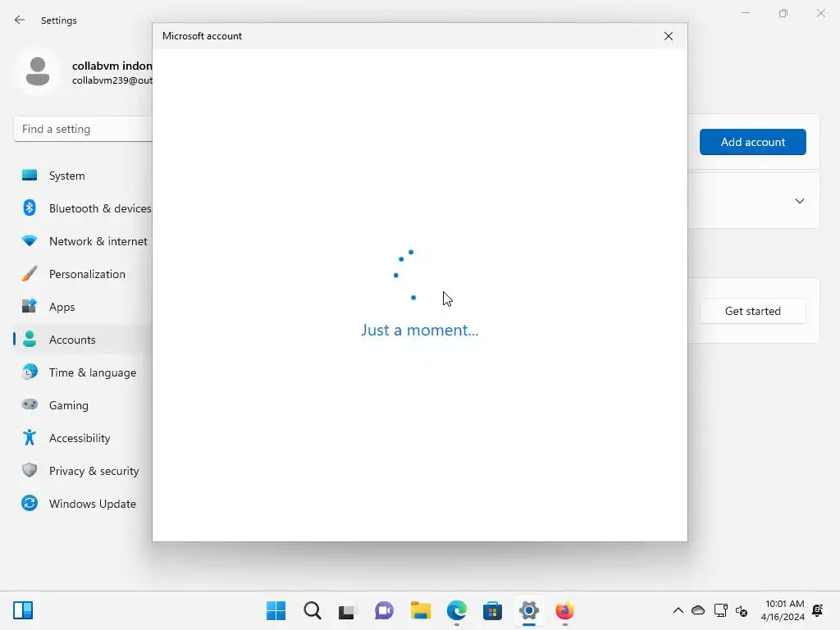Click the Get started button
This screenshot has height=630, width=840.
753,311
